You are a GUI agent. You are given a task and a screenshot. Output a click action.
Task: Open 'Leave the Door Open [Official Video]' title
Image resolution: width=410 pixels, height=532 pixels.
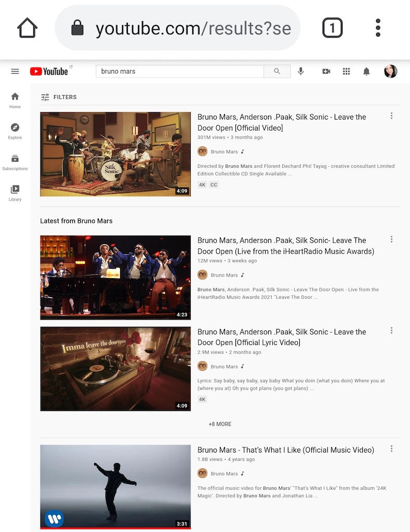pyautogui.click(x=282, y=122)
